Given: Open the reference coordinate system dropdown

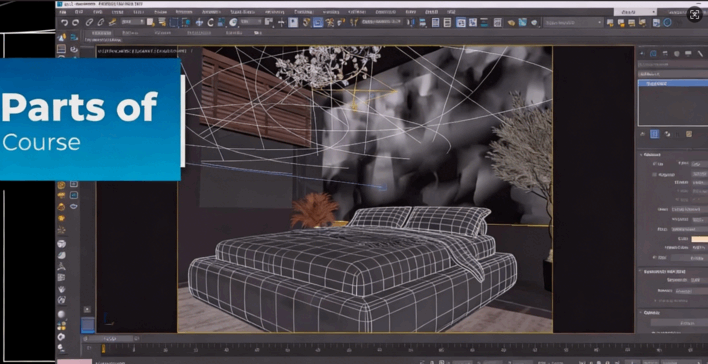Looking at the screenshot, I should tap(251, 22).
